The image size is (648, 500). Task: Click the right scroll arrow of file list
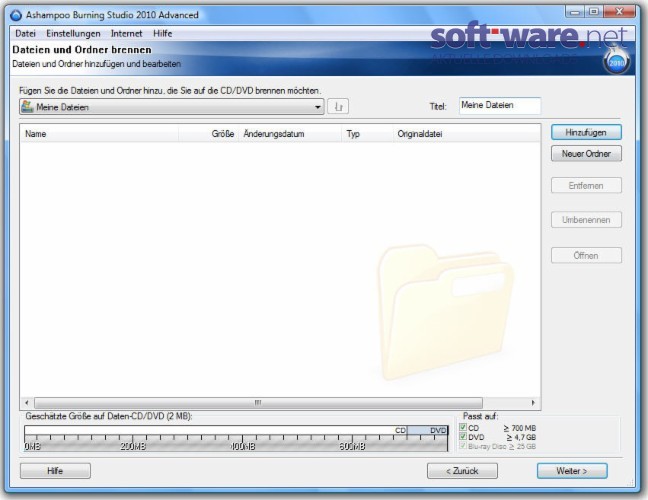coord(533,402)
